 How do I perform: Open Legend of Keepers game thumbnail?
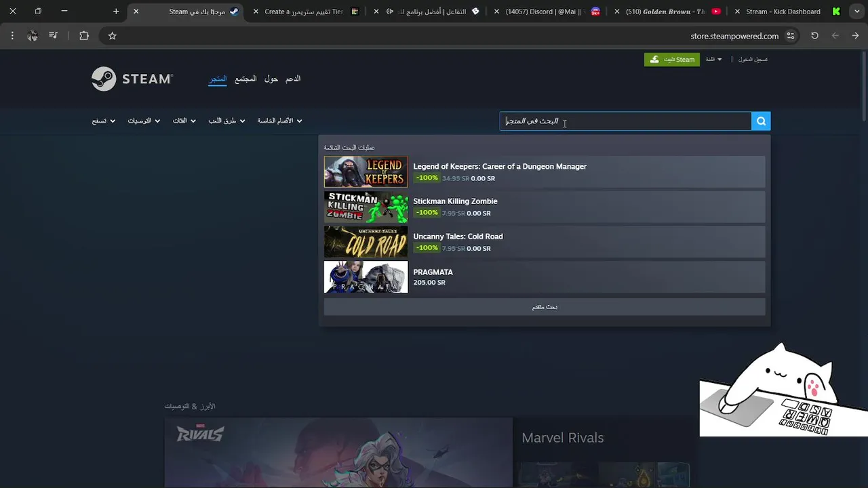366,172
